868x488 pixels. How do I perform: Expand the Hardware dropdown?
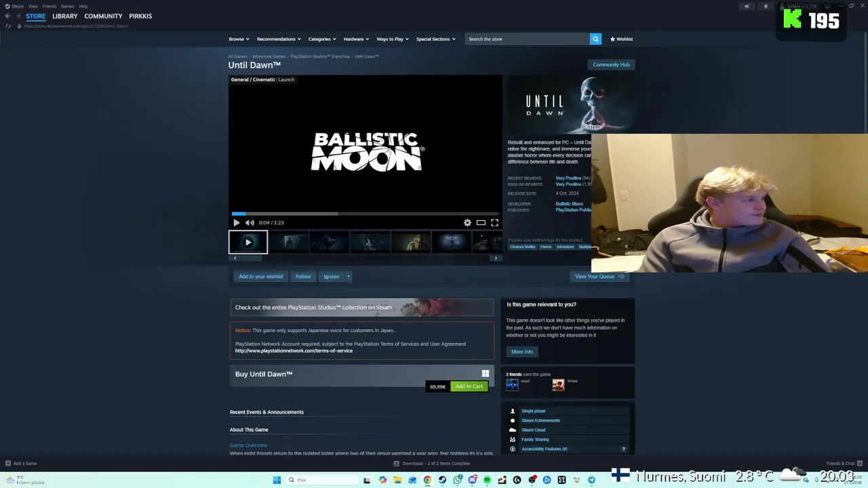356,39
